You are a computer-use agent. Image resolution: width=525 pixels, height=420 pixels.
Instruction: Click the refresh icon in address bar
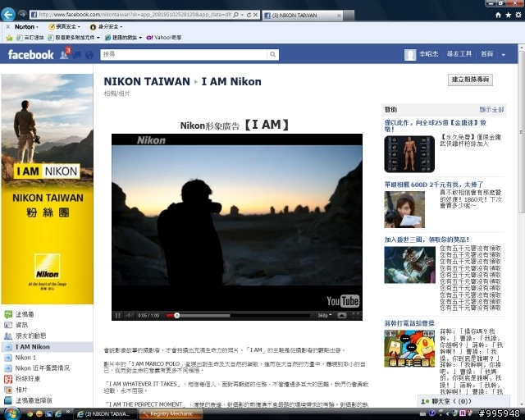tap(249, 15)
